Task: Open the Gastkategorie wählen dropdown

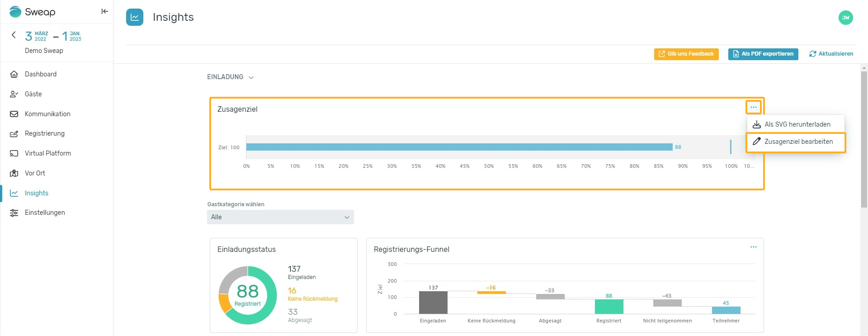Action: (x=280, y=217)
